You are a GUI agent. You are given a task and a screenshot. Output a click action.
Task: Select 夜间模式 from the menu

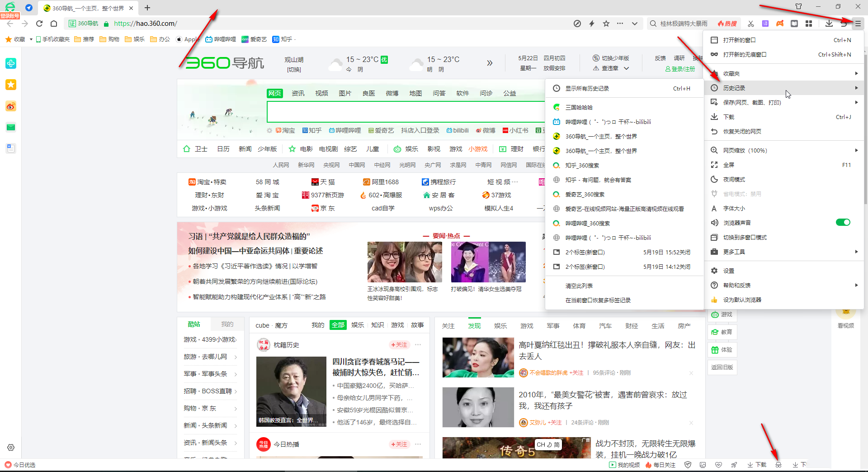784,179
